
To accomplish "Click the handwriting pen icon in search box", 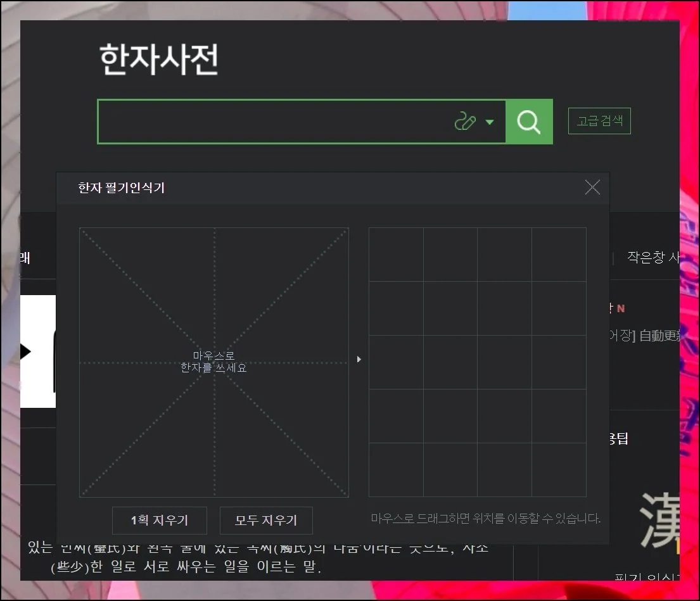I will 465,122.
